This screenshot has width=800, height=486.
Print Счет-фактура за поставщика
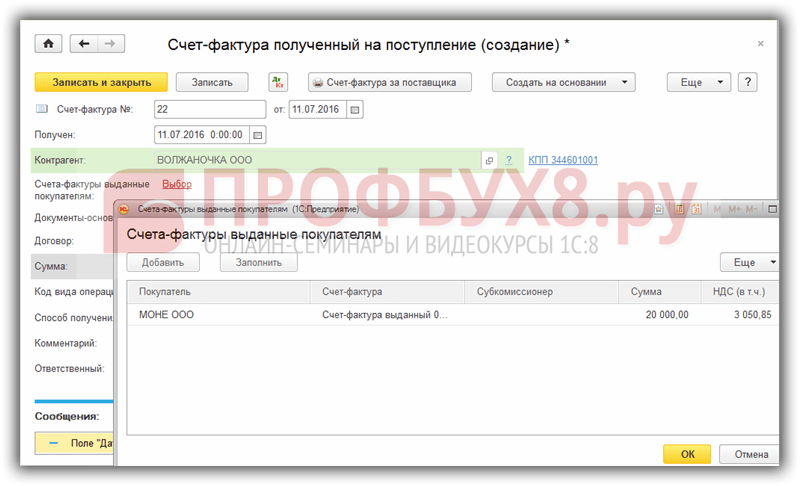390,82
